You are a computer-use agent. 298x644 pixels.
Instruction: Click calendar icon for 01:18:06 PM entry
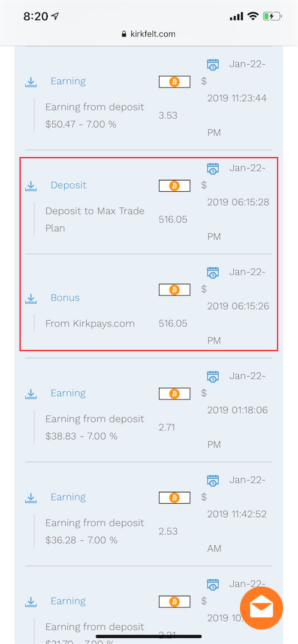pyautogui.click(x=212, y=376)
